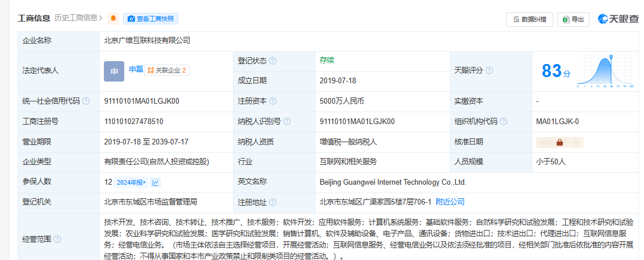Click registered capital 5000万人民币
The height and width of the screenshot is (260, 644).
pos(342,101)
